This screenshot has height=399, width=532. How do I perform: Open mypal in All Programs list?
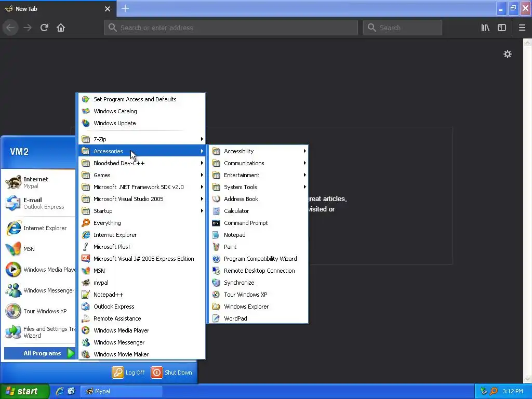coord(142,283)
